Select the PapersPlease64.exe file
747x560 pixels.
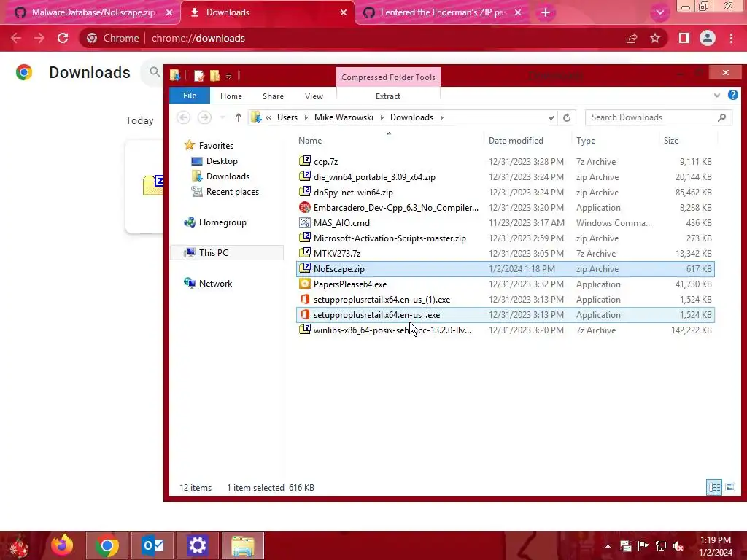coord(505,284)
